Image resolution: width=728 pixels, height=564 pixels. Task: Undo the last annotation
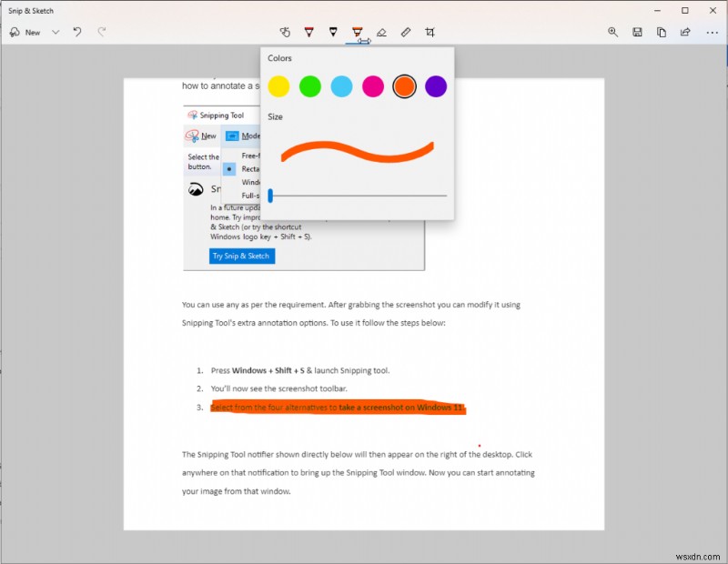tap(77, 32)
